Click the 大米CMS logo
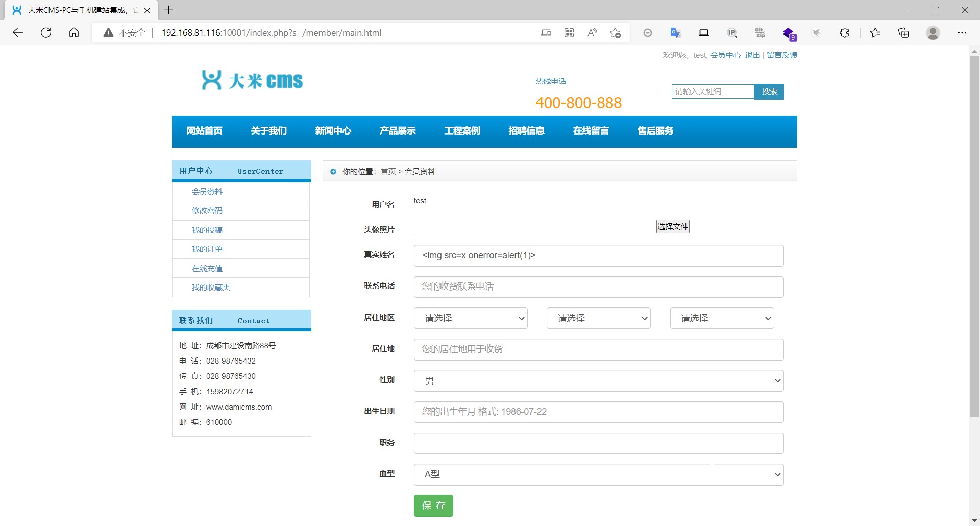 (252, 80)
